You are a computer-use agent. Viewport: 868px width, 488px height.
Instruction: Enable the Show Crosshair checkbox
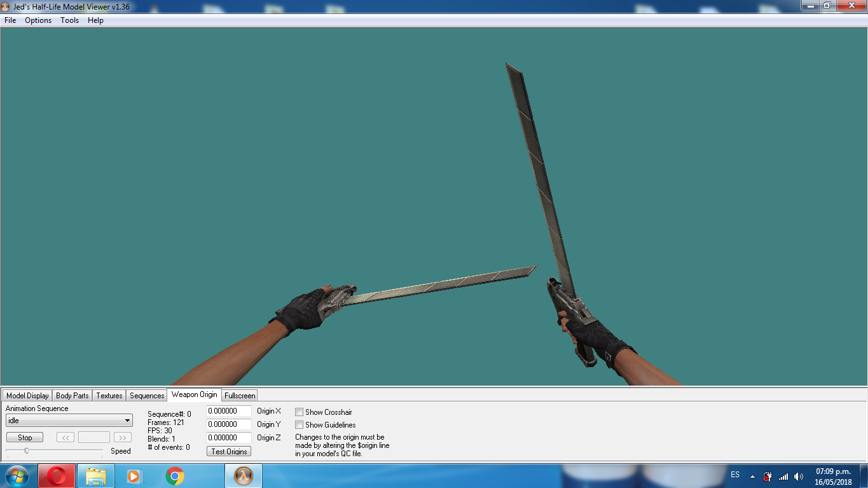[x=299, y=412]
